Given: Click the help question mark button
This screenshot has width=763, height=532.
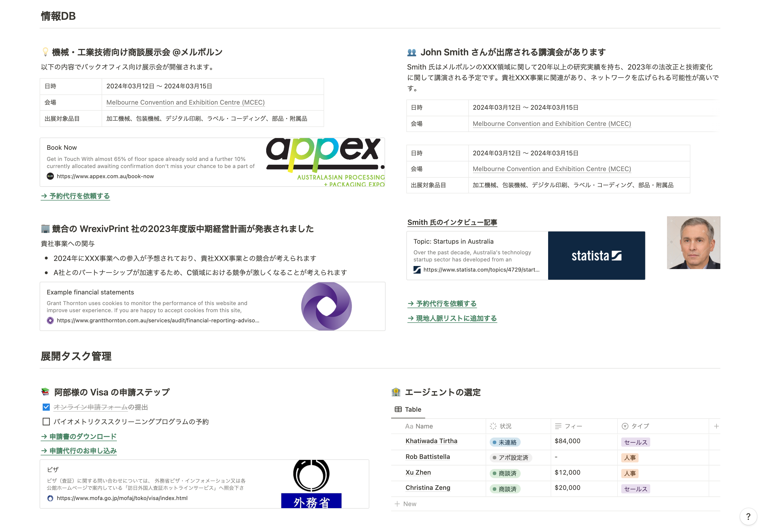Looking at the screenshot, I should pos(748,517).
